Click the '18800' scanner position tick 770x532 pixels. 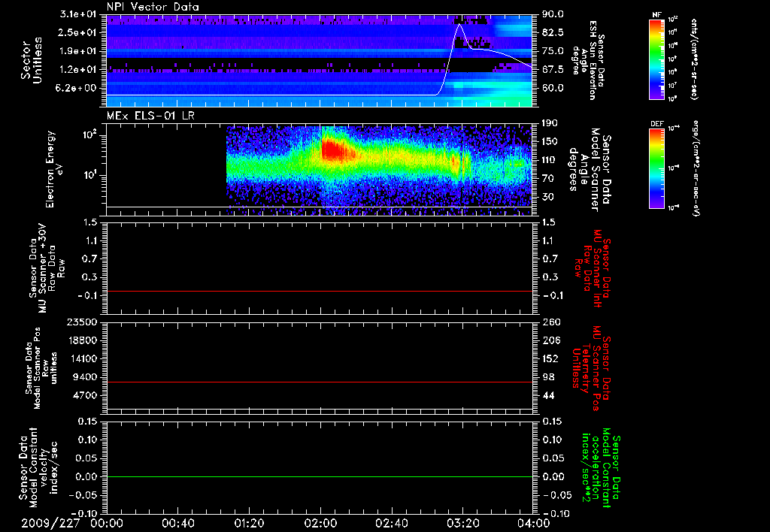coord(83,340)
